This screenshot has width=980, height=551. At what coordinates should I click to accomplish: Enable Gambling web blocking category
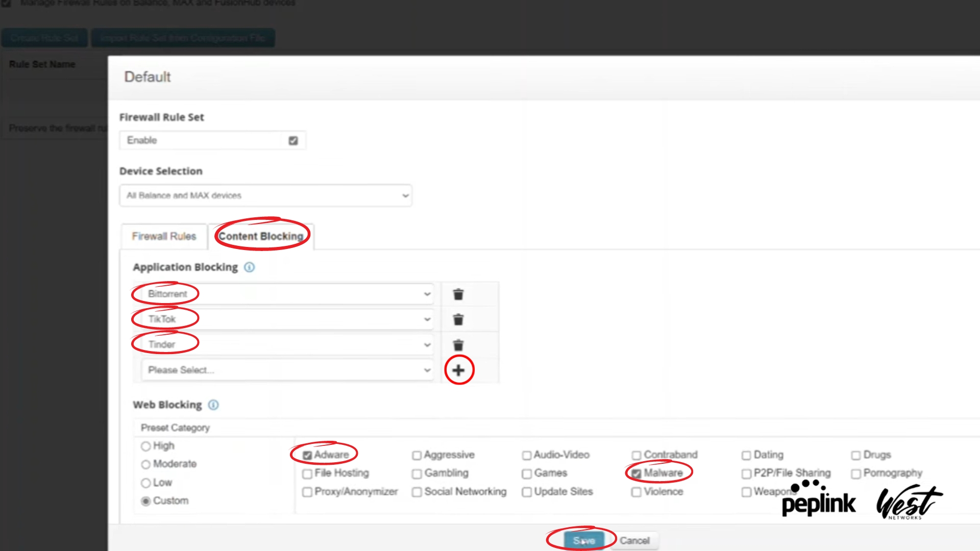[x=417, y=474]
